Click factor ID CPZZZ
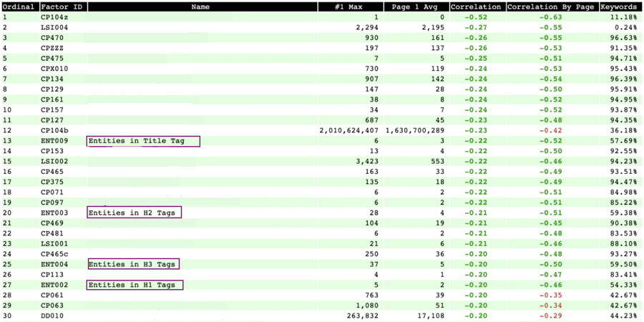Screen dimensions: 644x322 (x=52, y=48)
